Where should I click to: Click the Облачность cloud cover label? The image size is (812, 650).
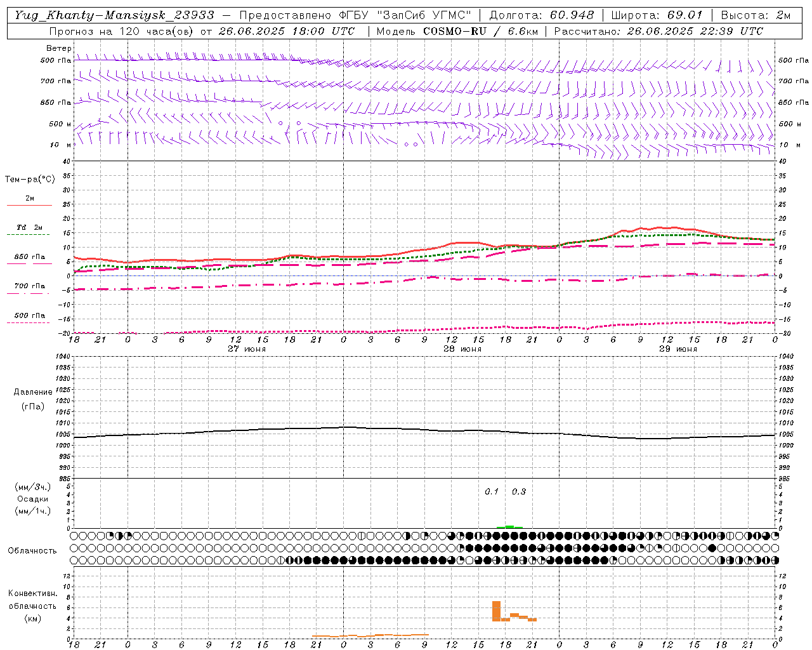32,550
